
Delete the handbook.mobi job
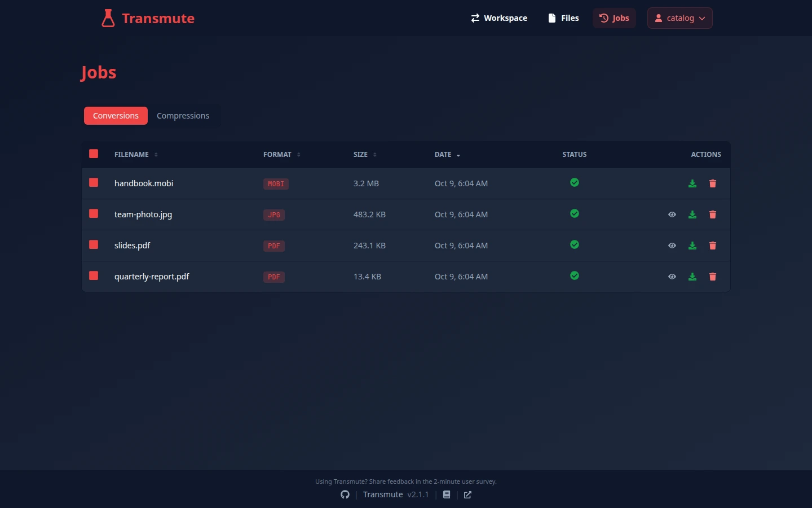click(x=713, y=183)
